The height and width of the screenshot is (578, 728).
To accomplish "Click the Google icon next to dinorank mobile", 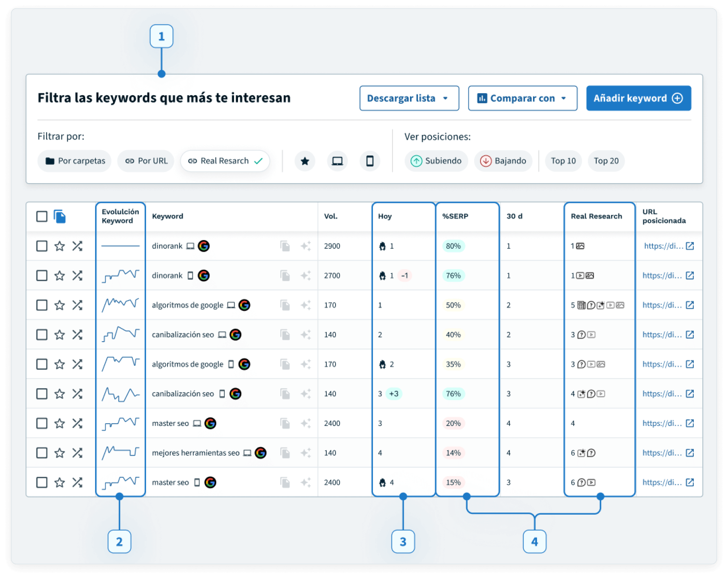I will tap(204, 276).
